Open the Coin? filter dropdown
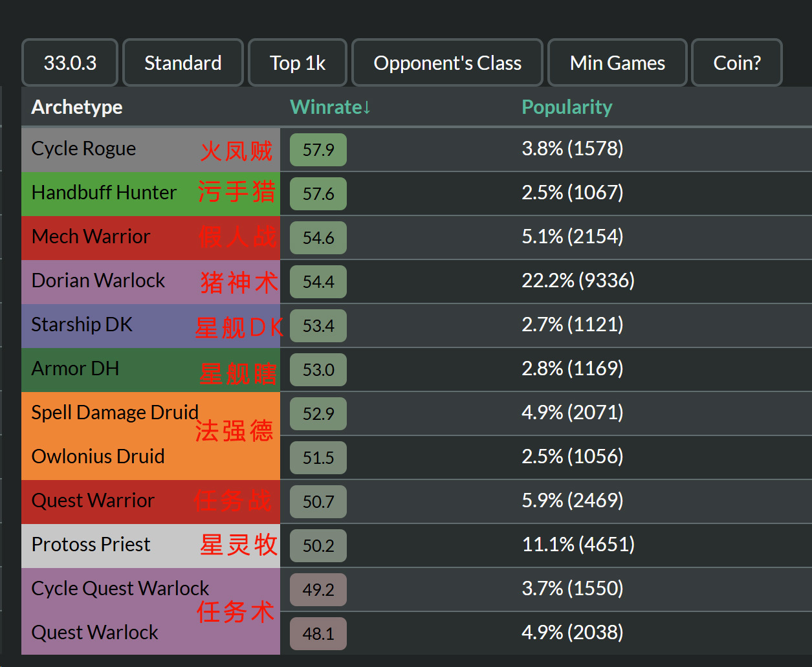Image resolution: width=812 pixels, height=667 pixels. pyautogui.click(x=737, y=63)
